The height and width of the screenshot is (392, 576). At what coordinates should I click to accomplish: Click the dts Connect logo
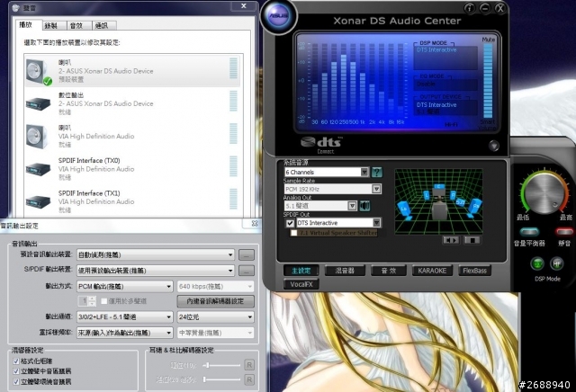(x=322, y=145)
